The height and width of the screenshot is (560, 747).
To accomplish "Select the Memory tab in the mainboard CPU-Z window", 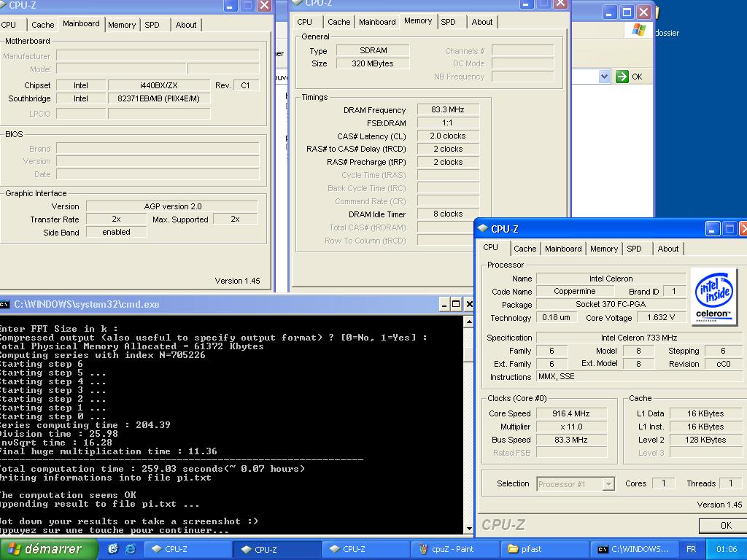I will 122,25.
